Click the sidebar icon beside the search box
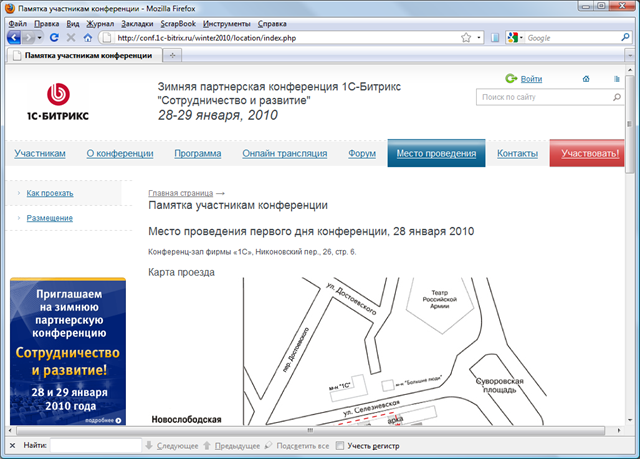 (495, 38)
